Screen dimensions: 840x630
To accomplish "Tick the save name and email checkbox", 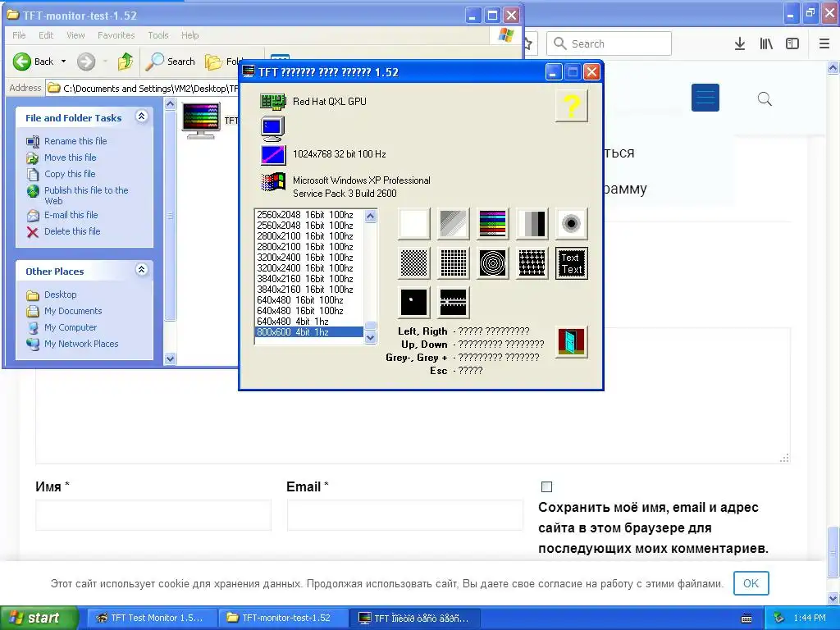I will coord(546,486).
